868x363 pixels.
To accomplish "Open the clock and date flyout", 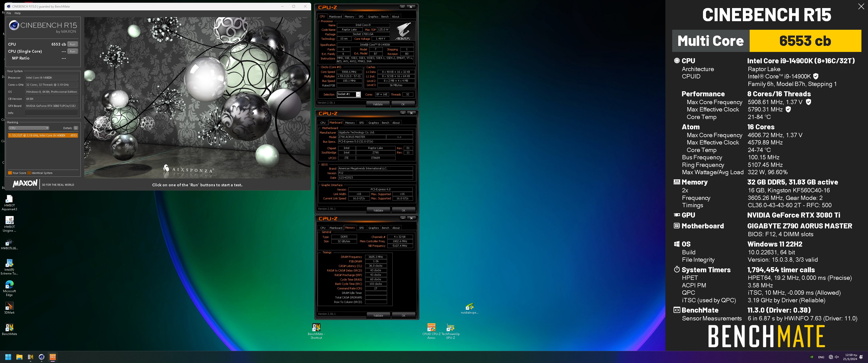I will (x=850, y=357).
